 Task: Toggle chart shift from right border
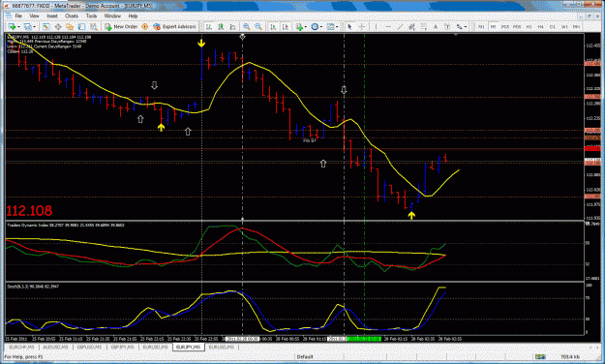[x=286, y=27]
